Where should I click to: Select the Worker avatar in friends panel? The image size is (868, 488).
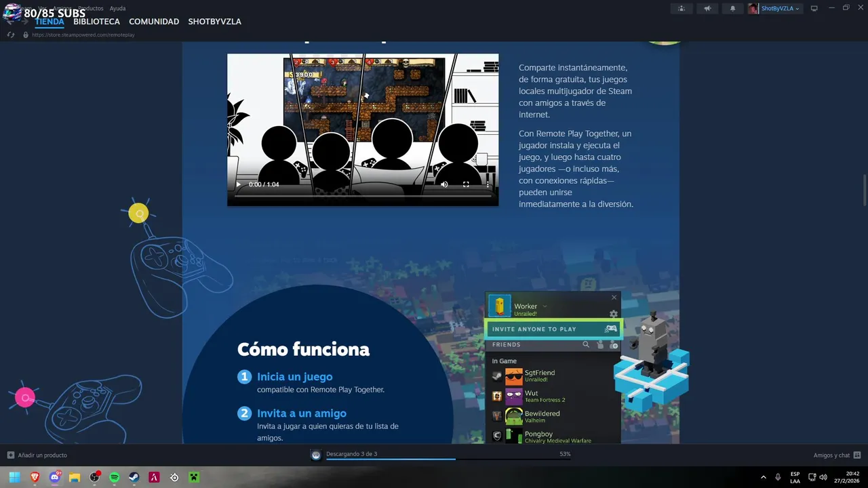(x=500, y=306)
